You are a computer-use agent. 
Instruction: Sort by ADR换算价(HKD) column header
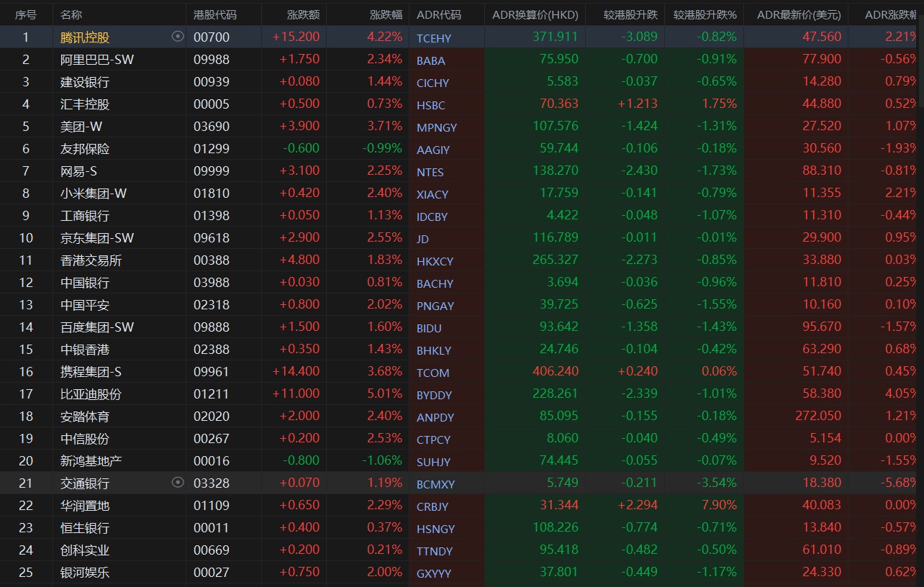point(535,14)
